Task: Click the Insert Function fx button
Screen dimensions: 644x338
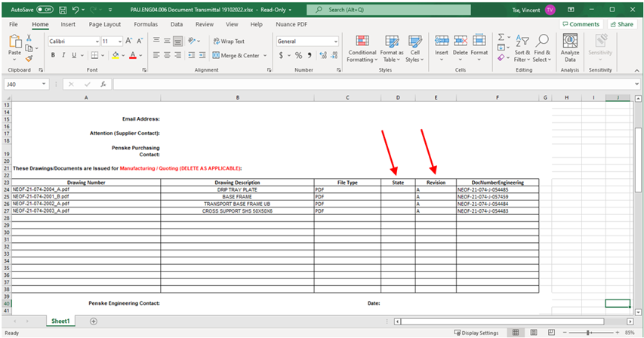Action: click(103, 84)
